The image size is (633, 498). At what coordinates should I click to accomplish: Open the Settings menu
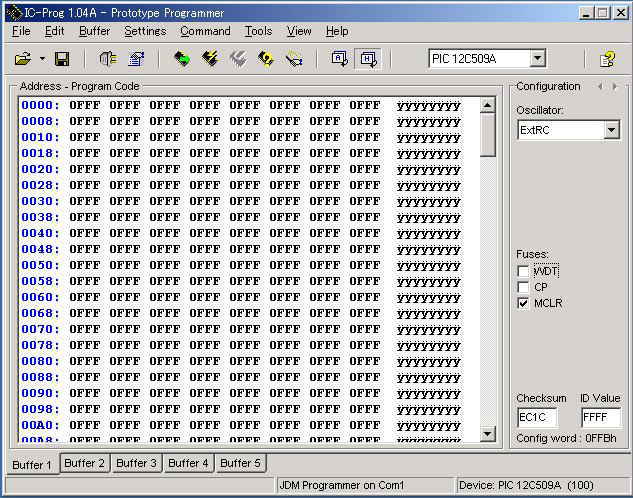click(x=145, y=31)
